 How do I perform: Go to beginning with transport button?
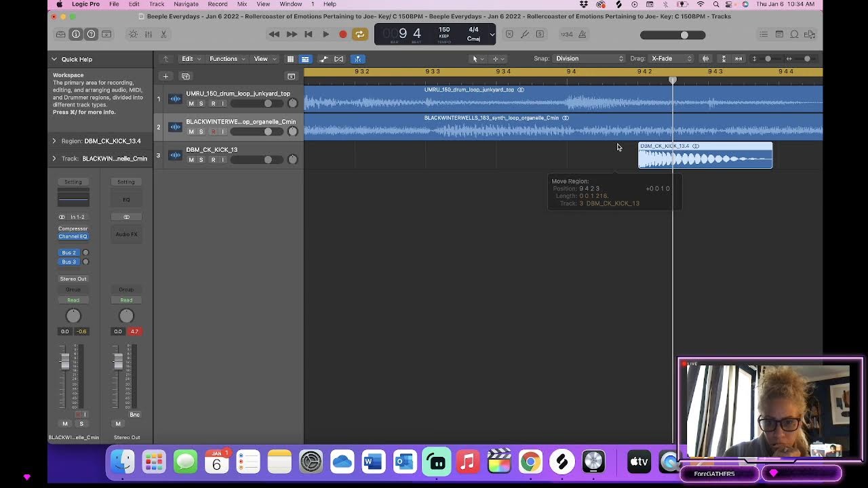[x=309, y=34]
